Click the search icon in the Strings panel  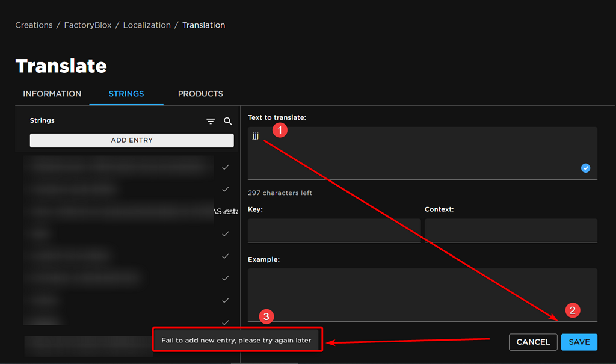[227, 121]
